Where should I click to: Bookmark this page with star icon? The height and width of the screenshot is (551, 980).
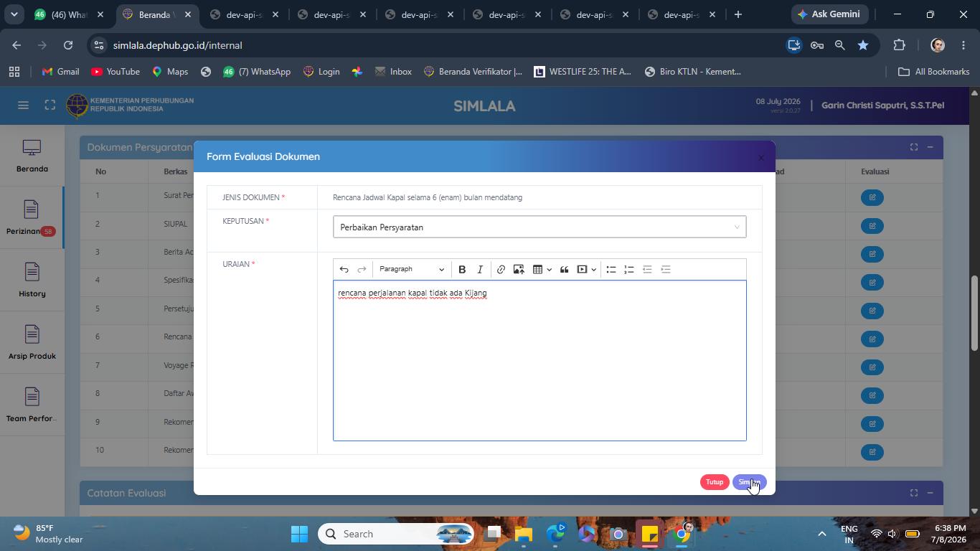pyautogui.click(x=863, y=45)
